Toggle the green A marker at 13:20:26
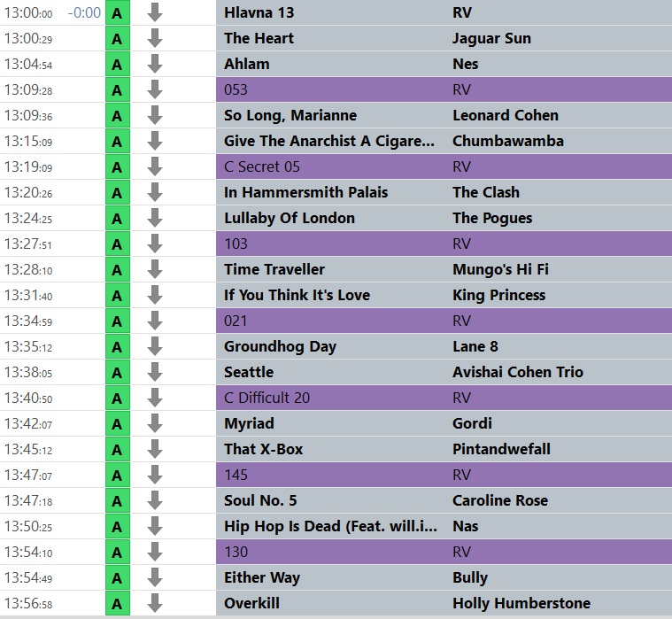The height and width of the screenshot is (619, 672). click(118, 192)
